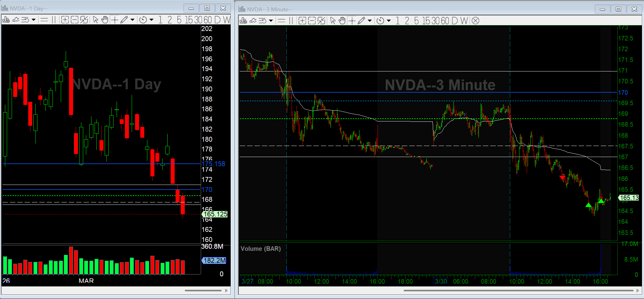Select the horizontal line tool in the 3 Minute chart
The image size is (644, 299).
tap(281, 21)
